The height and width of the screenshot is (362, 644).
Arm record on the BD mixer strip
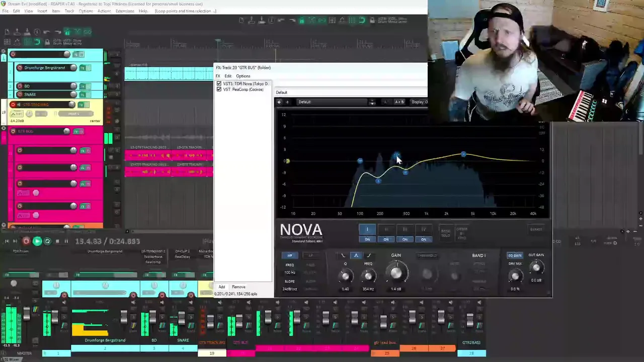162,295
